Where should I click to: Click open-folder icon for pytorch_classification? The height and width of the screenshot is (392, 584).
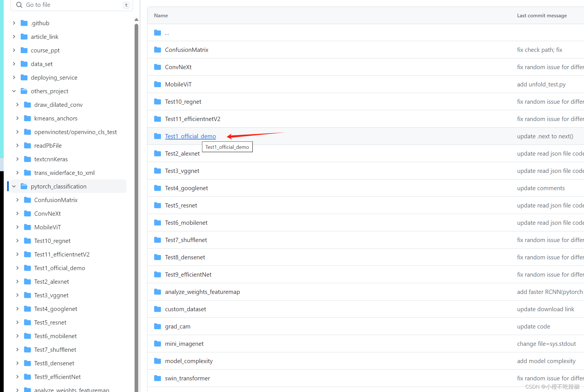(24, 186)
